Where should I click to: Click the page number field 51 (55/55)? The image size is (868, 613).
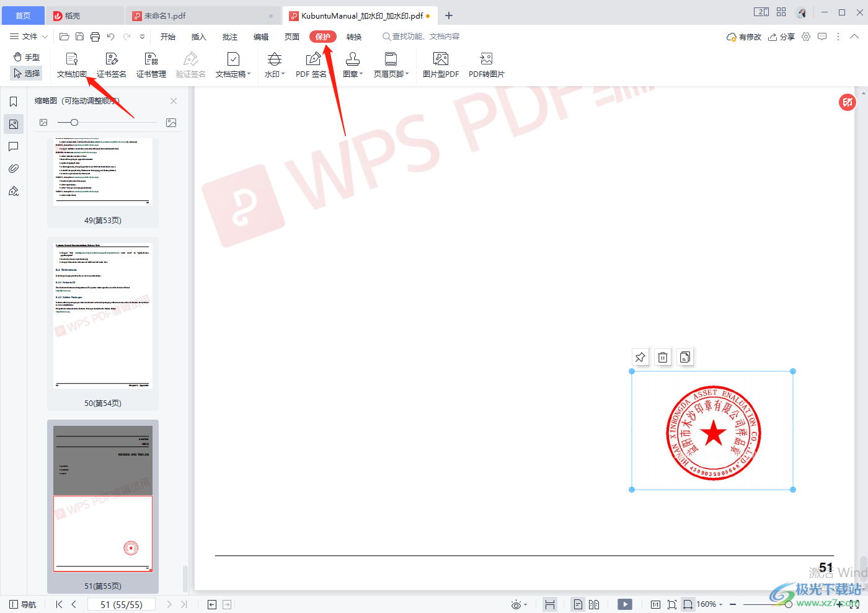(x=122, y=604)
